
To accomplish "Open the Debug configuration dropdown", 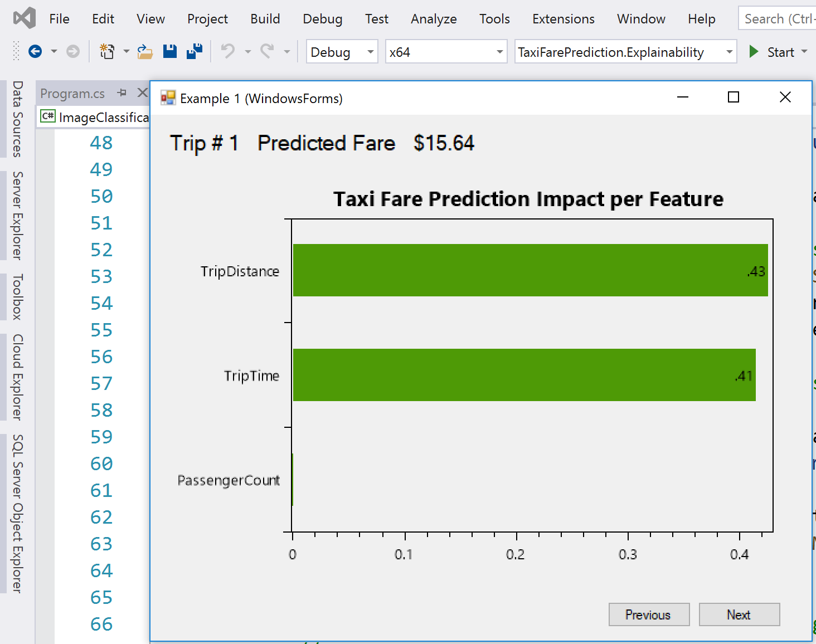I will tap(342, 52).
